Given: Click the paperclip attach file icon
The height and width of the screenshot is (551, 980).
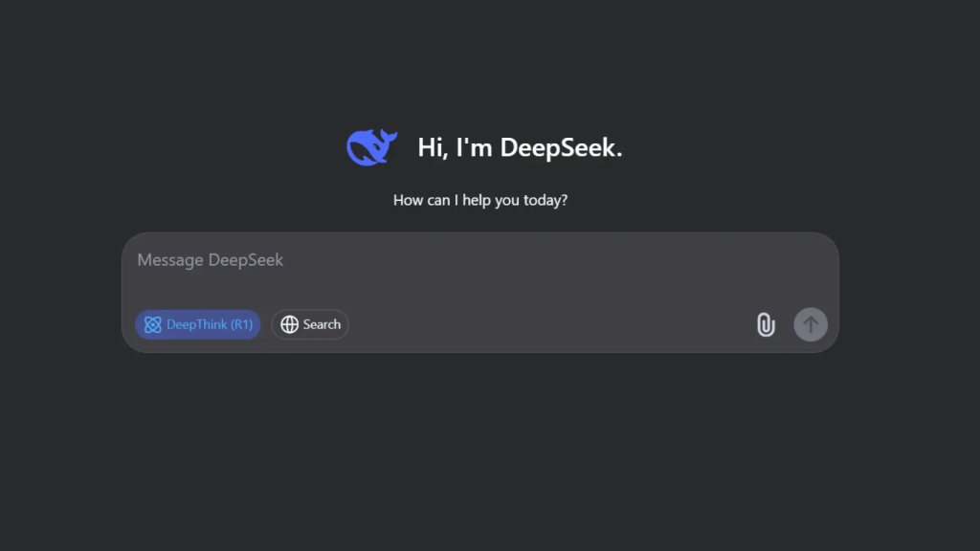Looking at the screenshot, I should coord(766,325).
